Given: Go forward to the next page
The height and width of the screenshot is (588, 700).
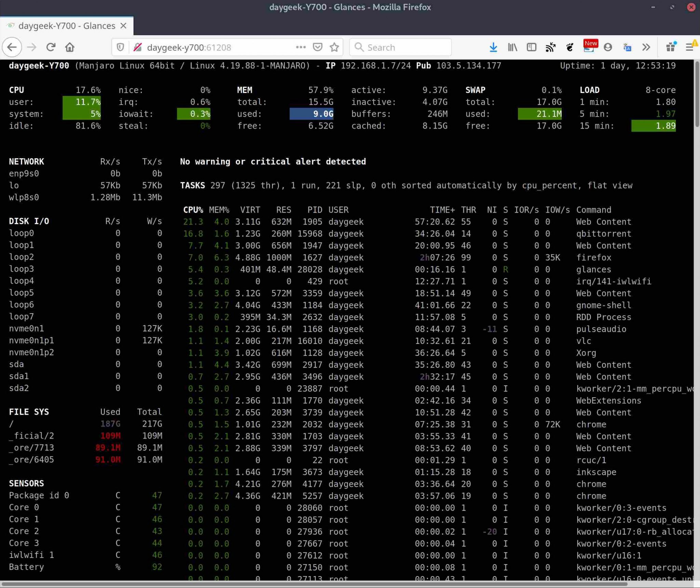Looking at the screenshot, I should (32, 47).
